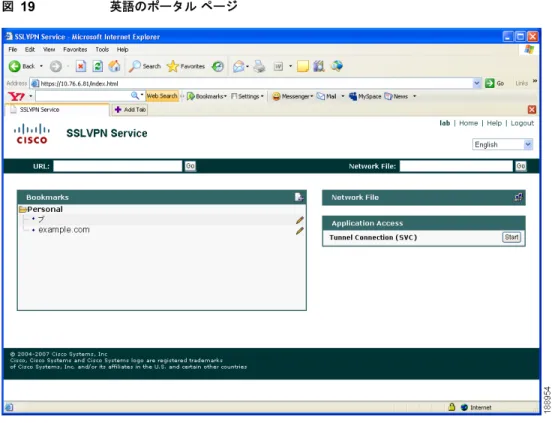
Task: Collapse the Personal bookmarks folder
Action: tap(23, 209)
